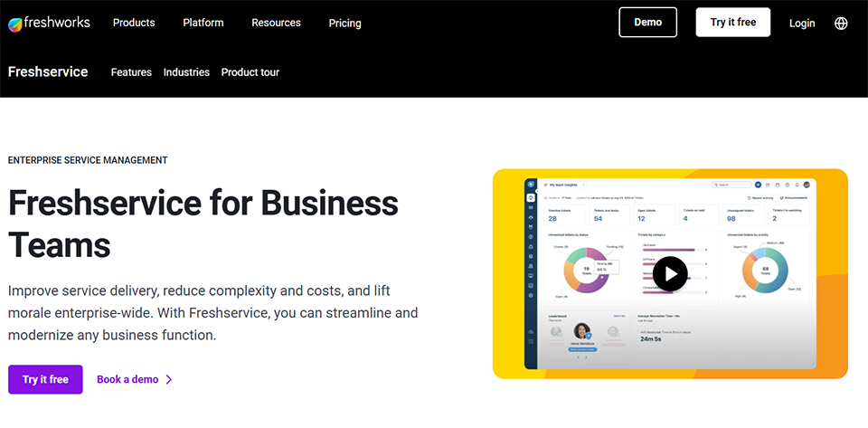The width and height of the screenshot is (868, 428).
Task: Click the bell icon in dashboard preview
Action: click(797, 185)
